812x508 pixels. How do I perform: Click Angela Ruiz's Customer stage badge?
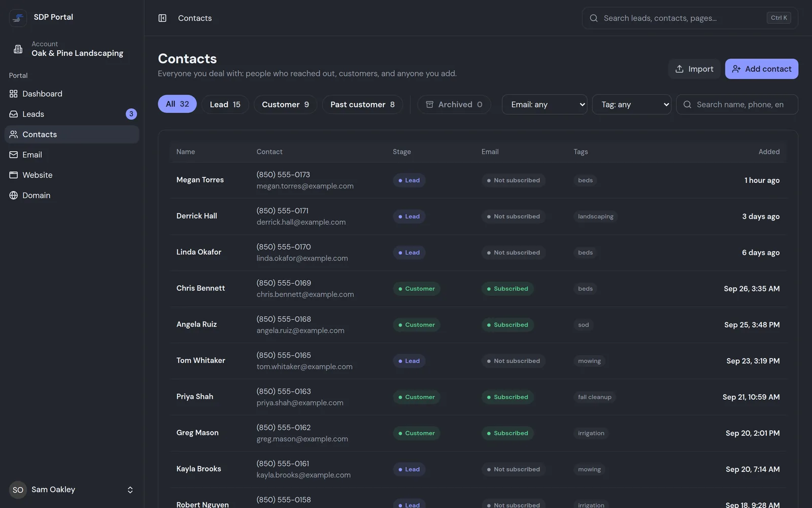click(x=417, y=325)
